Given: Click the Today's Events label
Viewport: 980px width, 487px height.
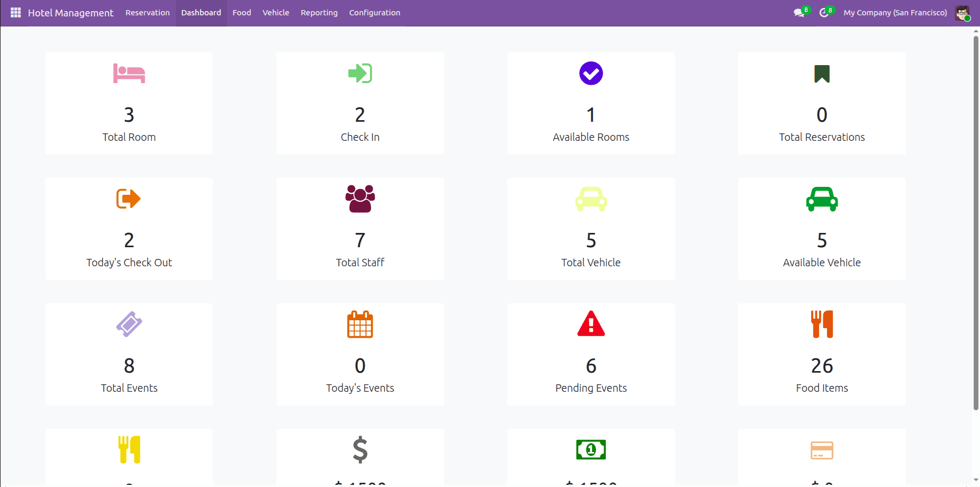Looking at the screenshot, I should click(x=360, y=388).
